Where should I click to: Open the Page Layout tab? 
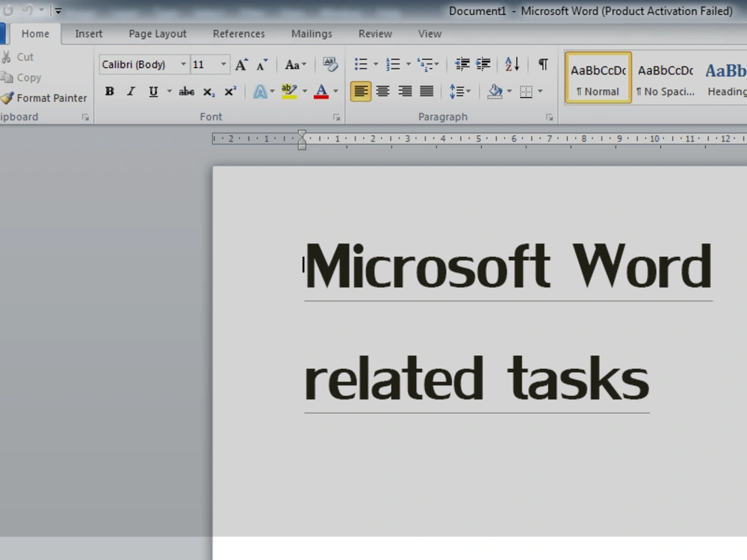click(158, 34)
